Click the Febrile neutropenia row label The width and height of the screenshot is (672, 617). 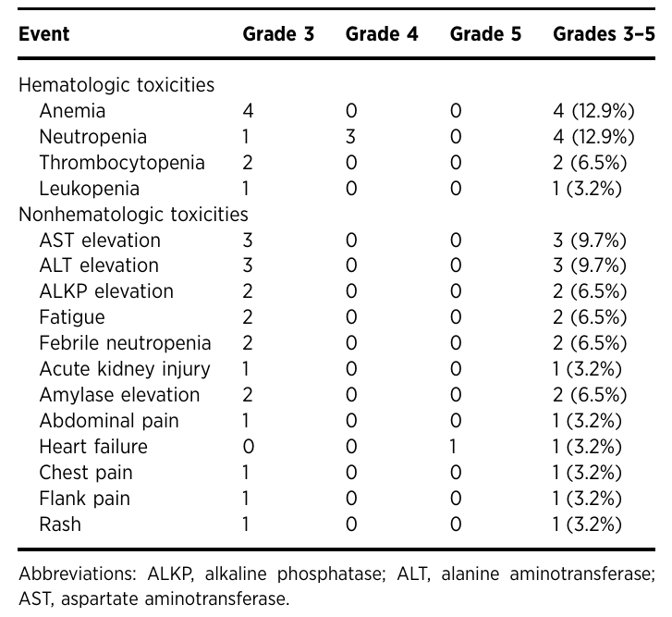(x=125, y=343)
